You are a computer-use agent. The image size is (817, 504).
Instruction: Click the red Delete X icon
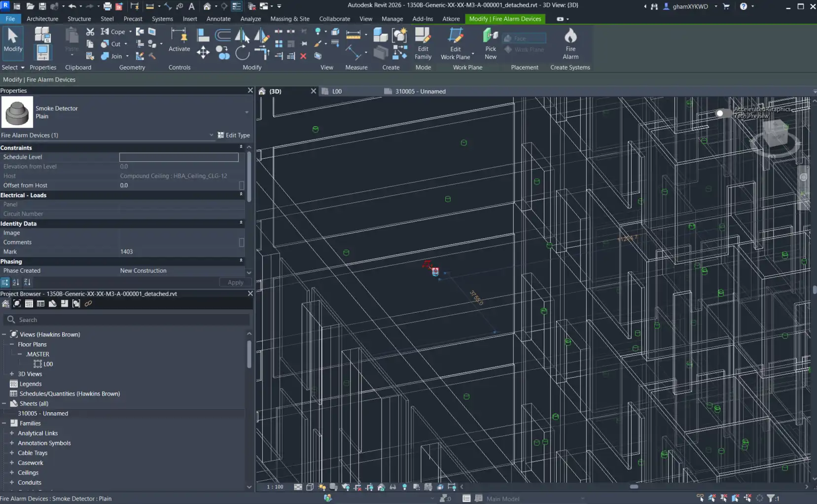pyautogui.click(x=303, y=56)
